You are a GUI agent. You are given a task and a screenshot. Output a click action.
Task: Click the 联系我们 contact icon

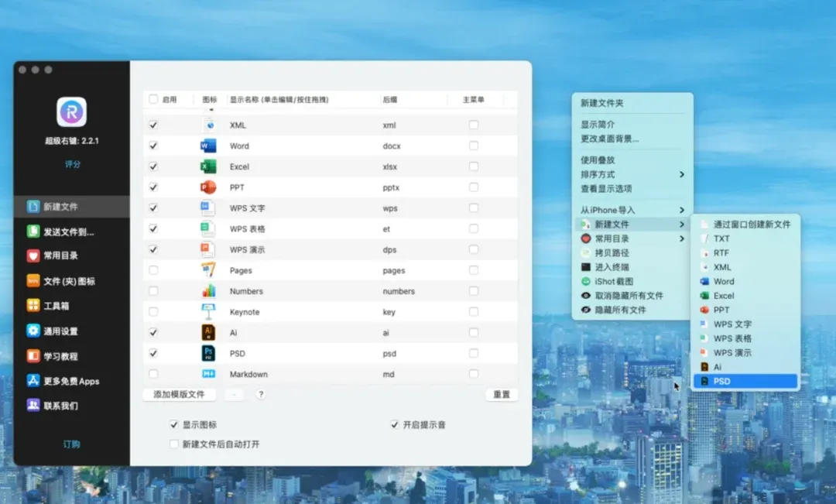pos(33,406)
